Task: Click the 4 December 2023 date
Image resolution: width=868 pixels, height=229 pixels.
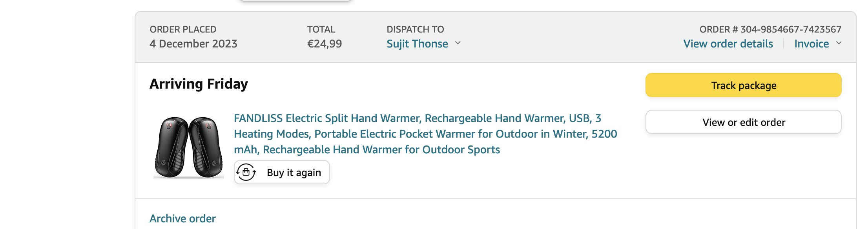Action: coord(193,44)
